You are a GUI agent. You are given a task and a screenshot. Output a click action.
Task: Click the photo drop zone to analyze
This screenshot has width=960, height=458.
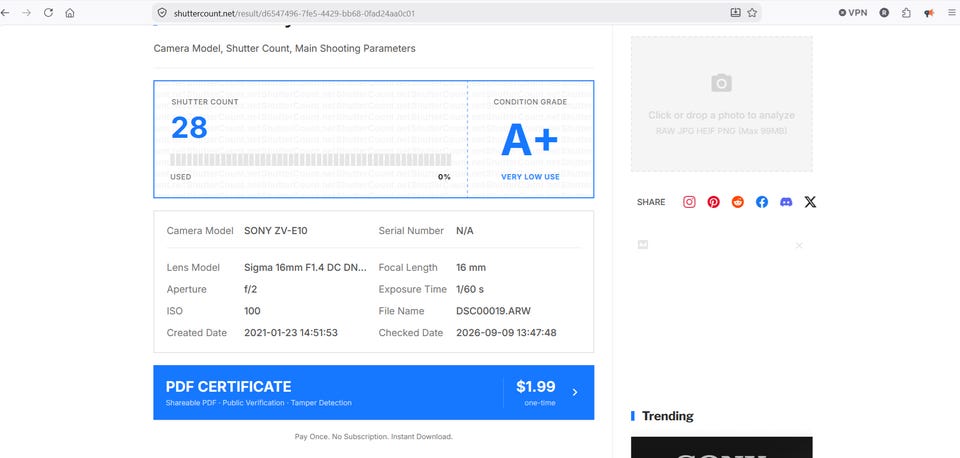coord(721,103)
